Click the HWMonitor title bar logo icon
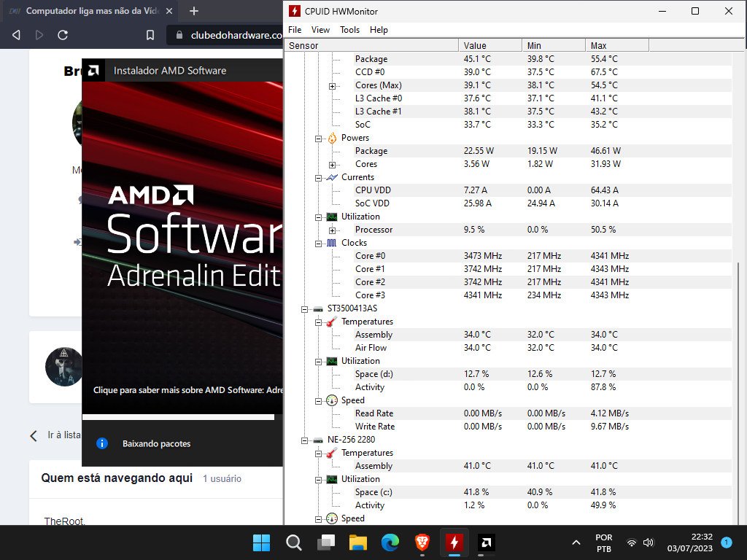This screenshot has width=747, height=560. pos(295,11)
